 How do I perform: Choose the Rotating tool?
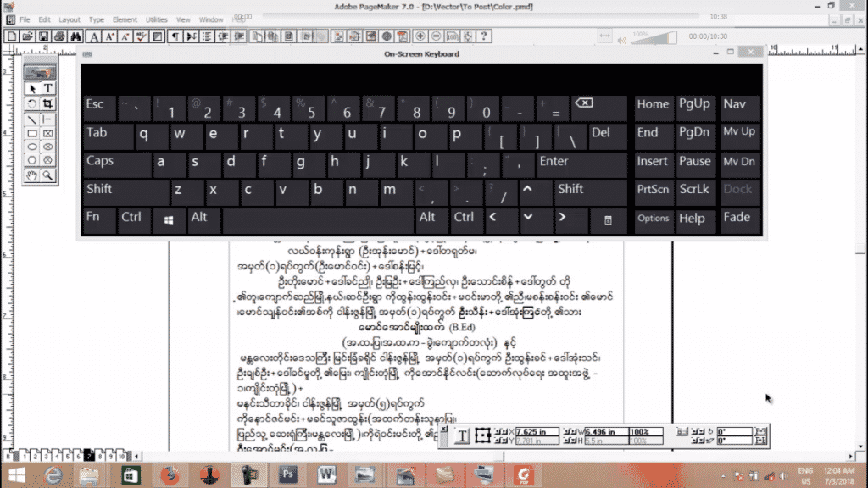(x=32, y=104)
